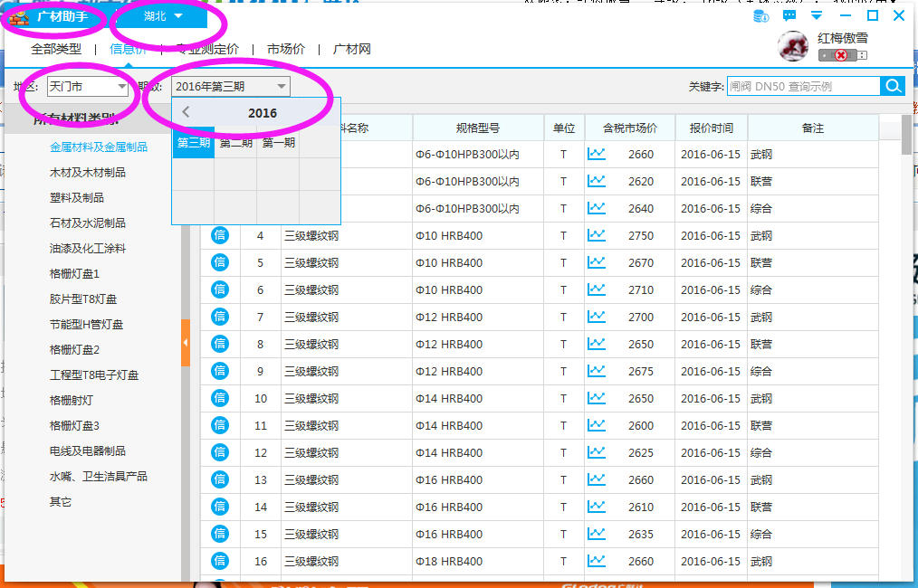Click the magnifier search button

click(x=893, y=87)
